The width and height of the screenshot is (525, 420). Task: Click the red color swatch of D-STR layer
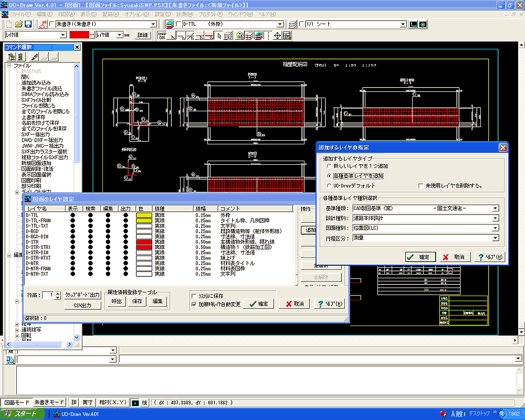(144, 241)
